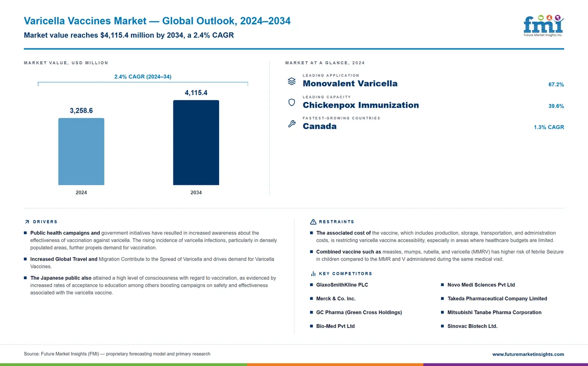Click the 2034 axis label
The width and height of the screenshot is (588, 366).
(x=196, y=193)
